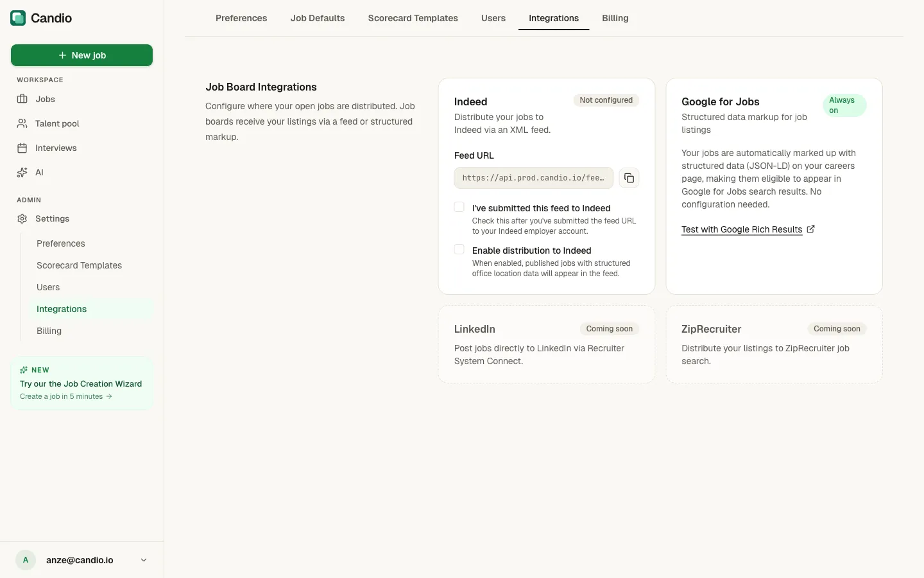The width and height of the screenshot is (924, 578).
Task: Click the Not configured badge on Indeed
Action: coord(606,100)
